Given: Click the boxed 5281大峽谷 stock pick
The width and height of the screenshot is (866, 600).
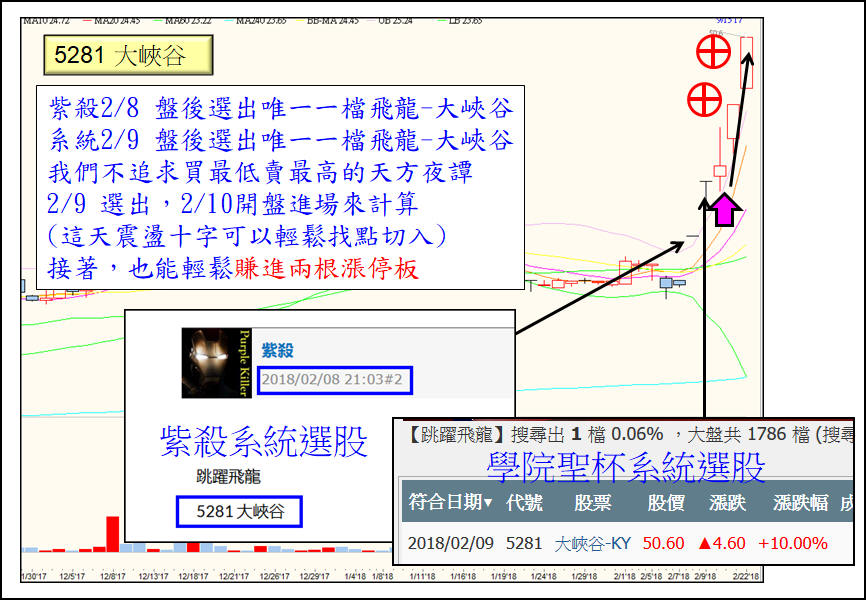Looking at the screenshot, I should pyautogui.click(x=239, y=512).
